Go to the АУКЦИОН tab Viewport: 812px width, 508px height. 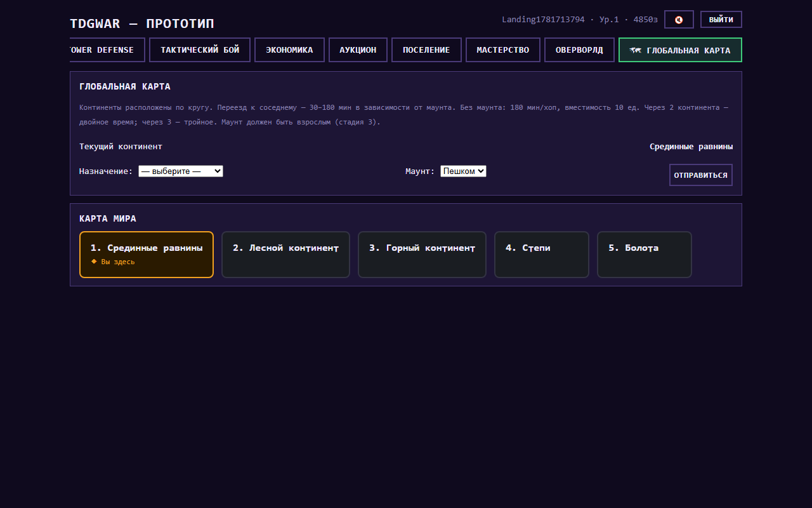tap(358, 50)
